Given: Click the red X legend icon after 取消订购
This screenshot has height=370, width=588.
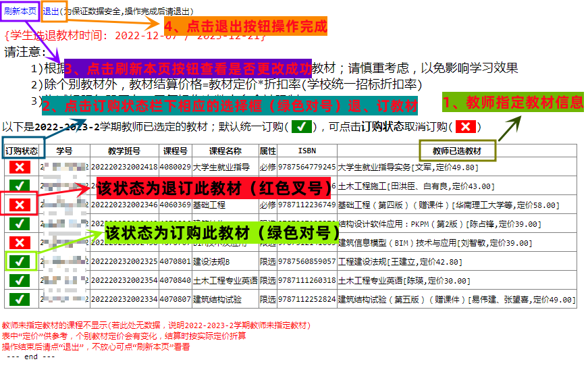Looking at the screenshot, I should 467,127.
